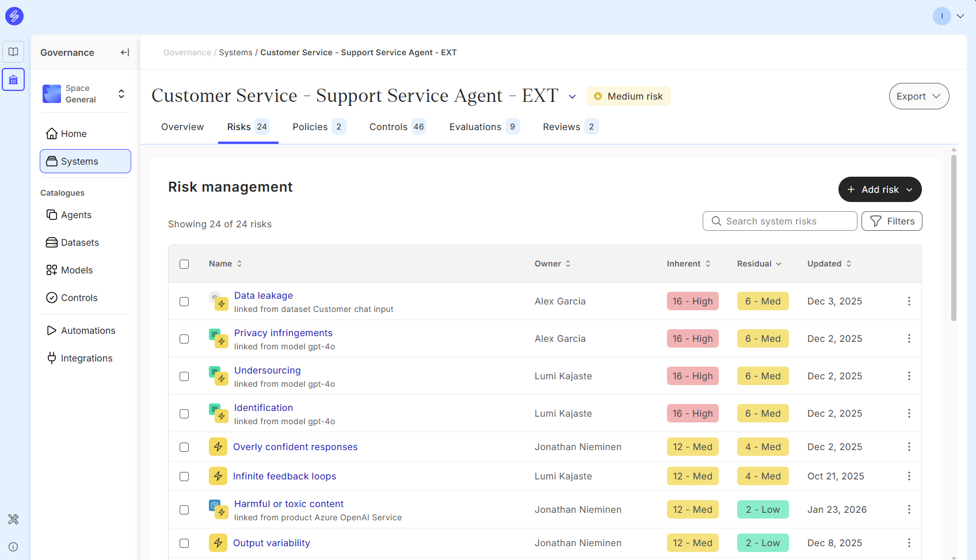Image resolution: width=976 pixels, height=560 pixels.
Task: Click the lightning icon beside Overly confident responses
Action: tap(218, 447)
